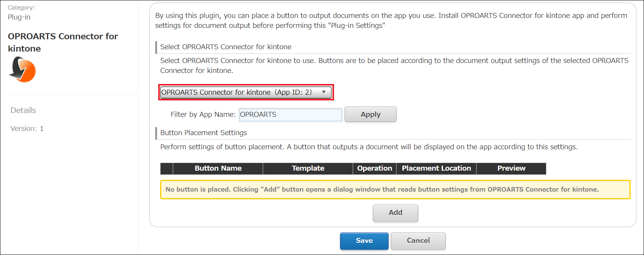
Task: Click the 'No button is placed' notice message
Action: point(395,190)
